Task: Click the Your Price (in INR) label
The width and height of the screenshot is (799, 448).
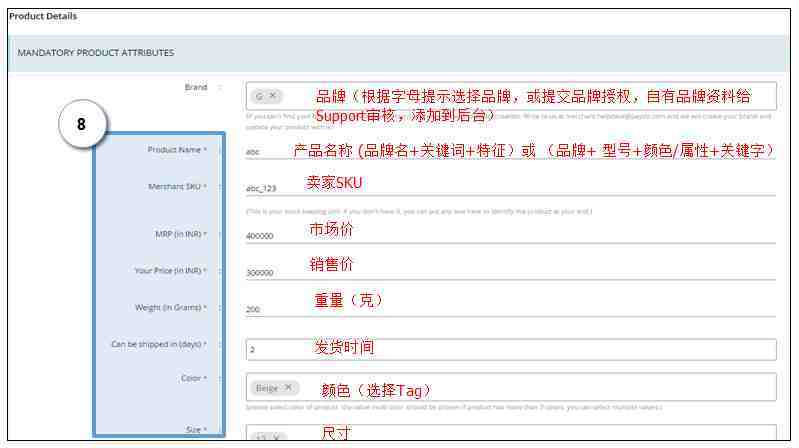Action: (170, 271)
